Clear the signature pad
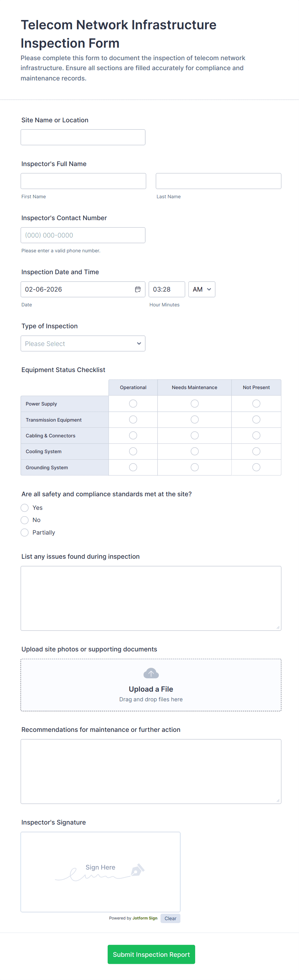The image size is (299, 980). (170, 919)
